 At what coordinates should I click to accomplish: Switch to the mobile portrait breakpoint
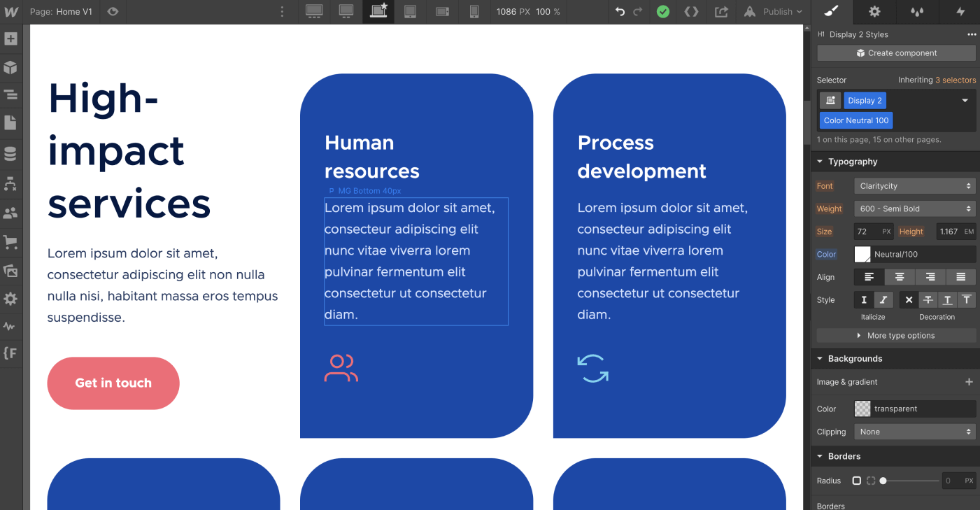click(x=474, y=12)
